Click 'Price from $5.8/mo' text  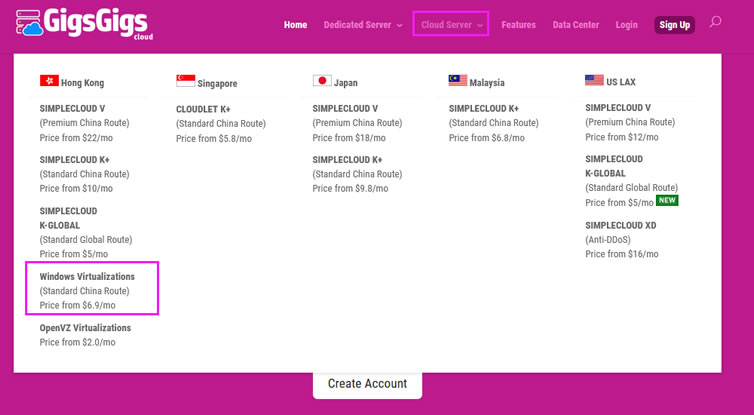coord(214,138)
